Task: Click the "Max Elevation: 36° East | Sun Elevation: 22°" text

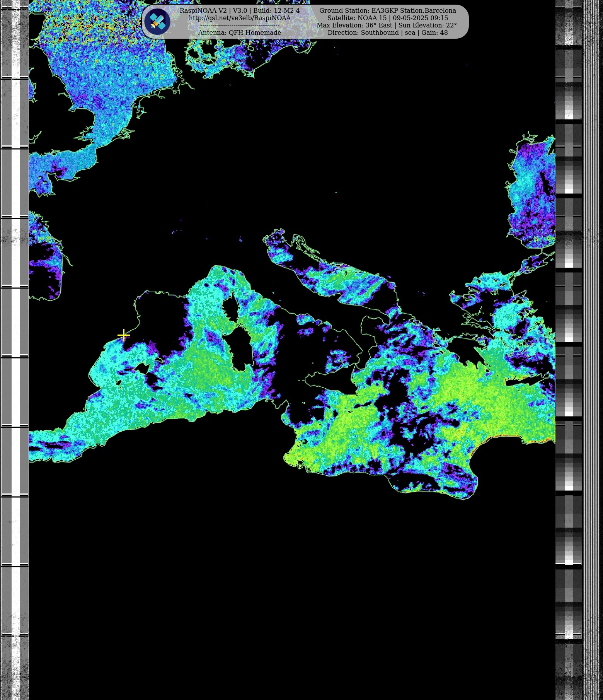Action: (387, 25)
